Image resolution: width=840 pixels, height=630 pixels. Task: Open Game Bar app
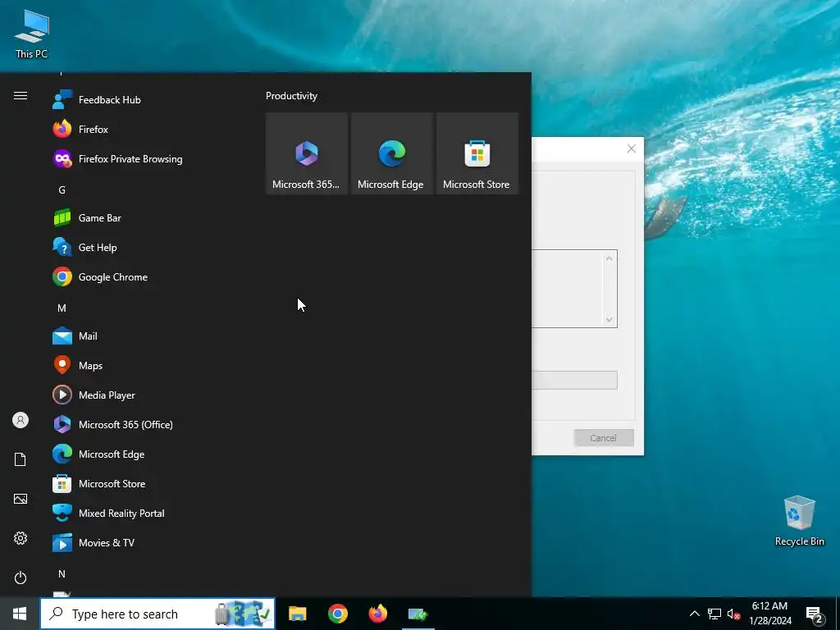(144, 218)
